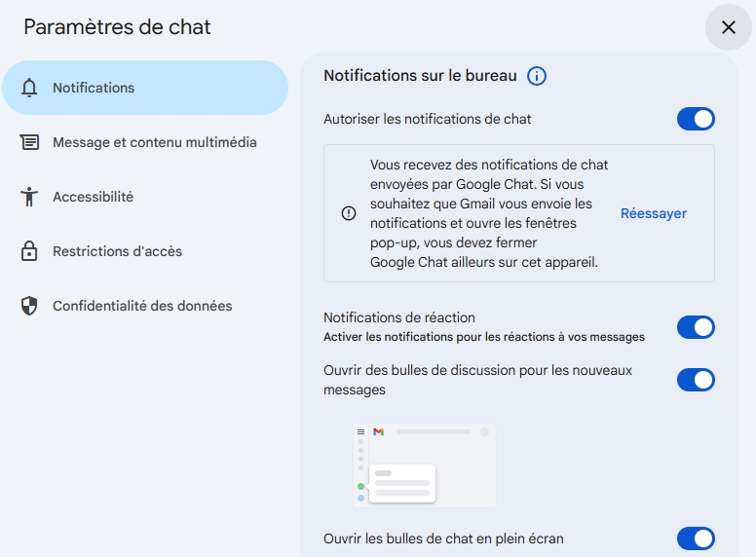Click the Notifications sur le bureau heading
The width and height of the screenshot is (756, 557).
coord(419,76)
